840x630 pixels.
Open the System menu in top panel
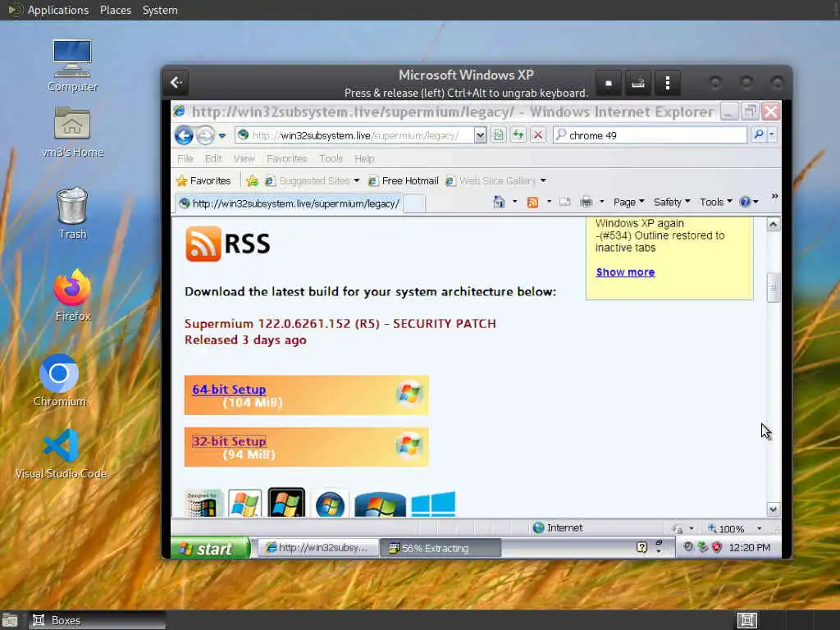tap(160, 10)
